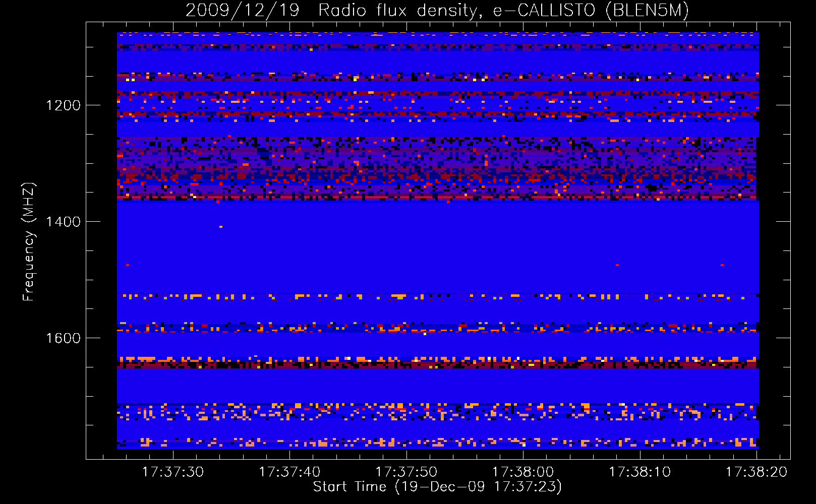Click the 1400 frequency tick label
This screenshot has width=816, height=504.
(x=63, y=222)
